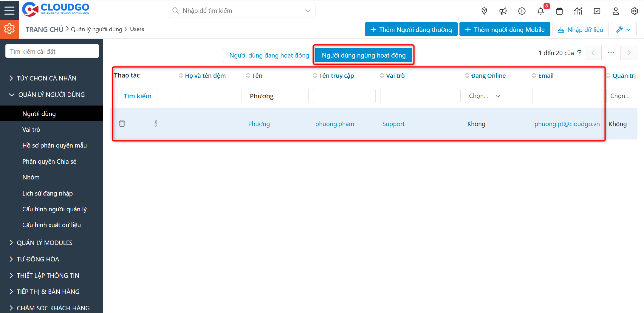Open row actions via three-dot icon
The height and width of the screenshot is (313, 644).
tap(156, 123)
